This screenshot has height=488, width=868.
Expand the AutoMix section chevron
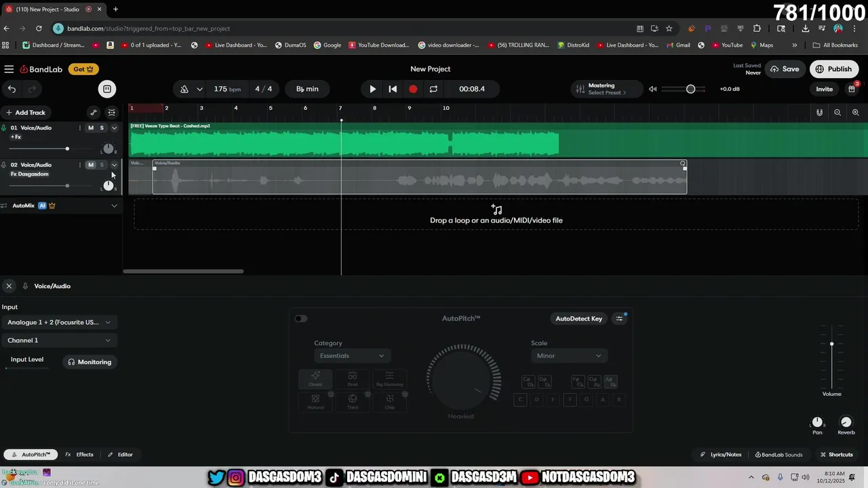114,205
